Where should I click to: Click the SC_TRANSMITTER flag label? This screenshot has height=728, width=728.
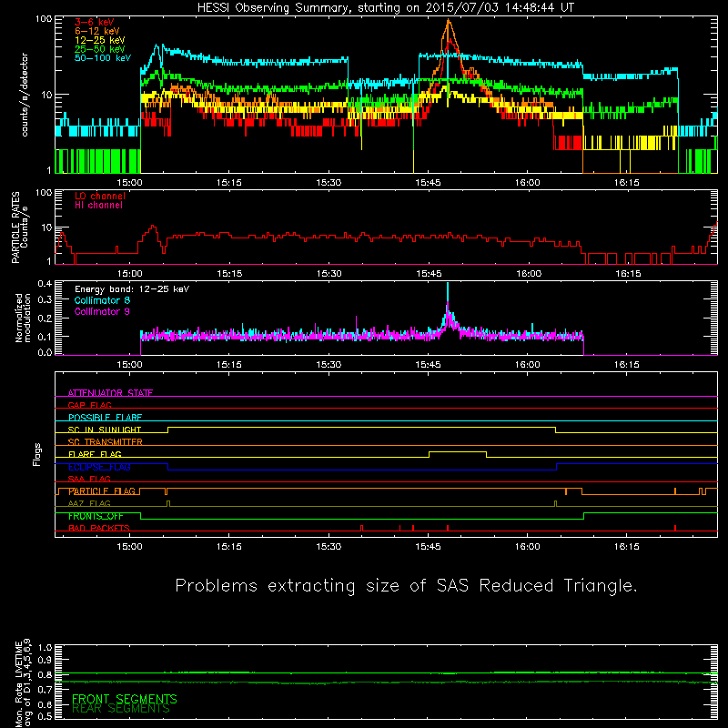pyautogui.click(x=106, y=442)
